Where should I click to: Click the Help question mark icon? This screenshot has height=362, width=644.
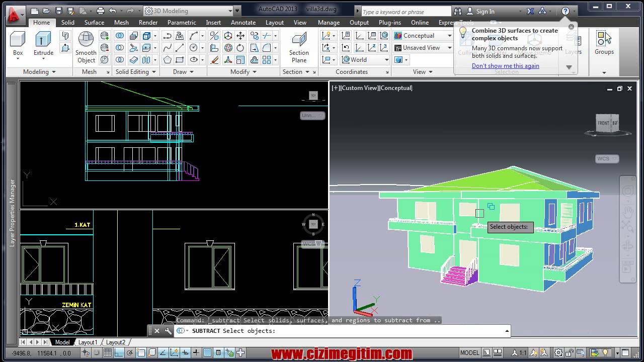coord(566,11)
